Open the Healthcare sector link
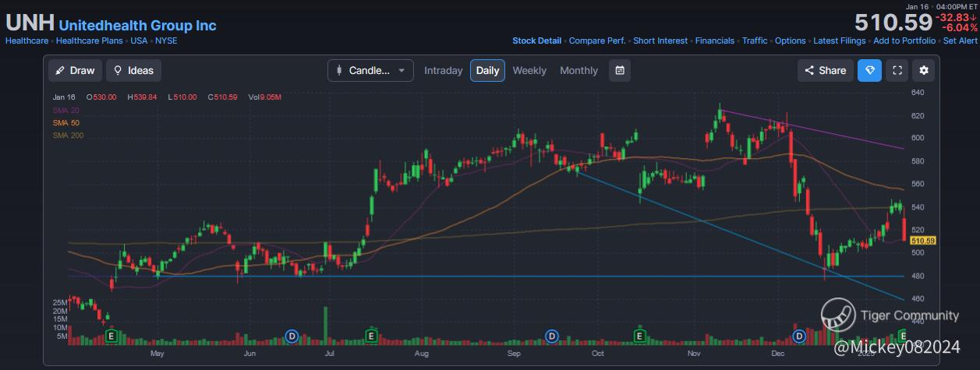 [27, 41]
